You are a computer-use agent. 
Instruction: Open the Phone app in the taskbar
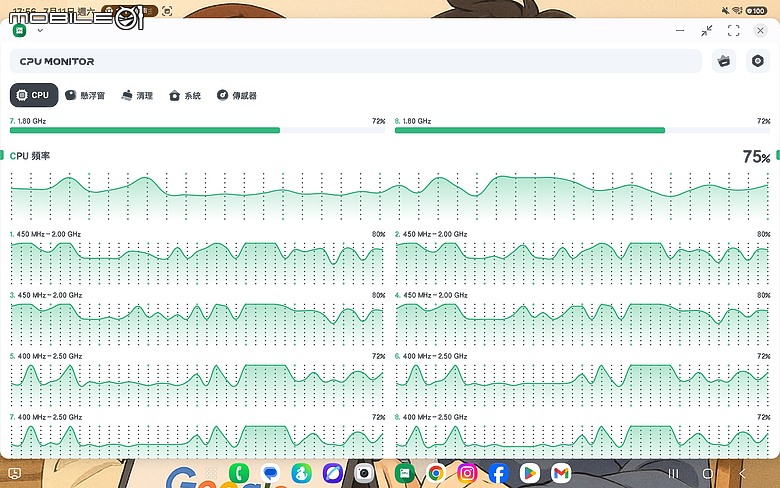click(x=239, y=473)
